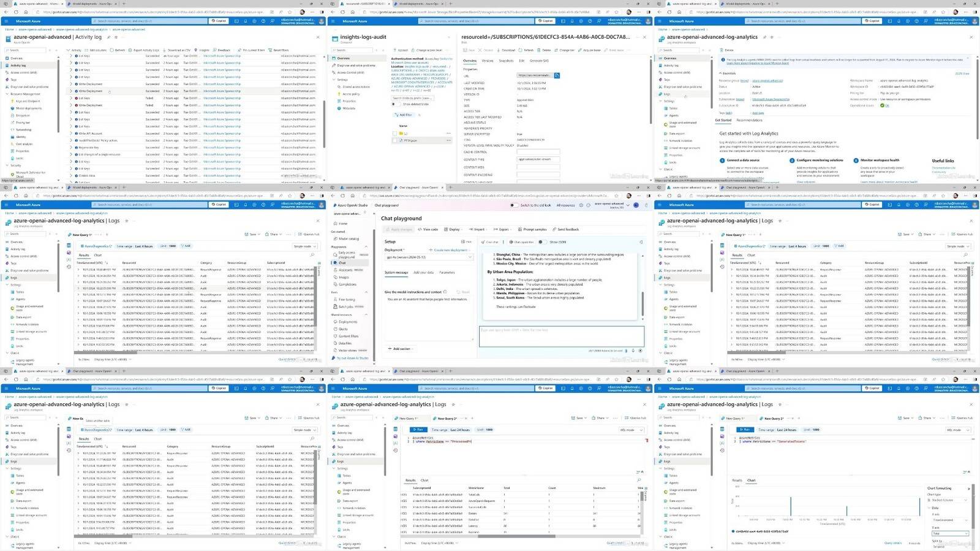Click the send message icon below the chat input
Image resolution: width=980 pixels, height=551 pixels.
(x=641, y=351)
